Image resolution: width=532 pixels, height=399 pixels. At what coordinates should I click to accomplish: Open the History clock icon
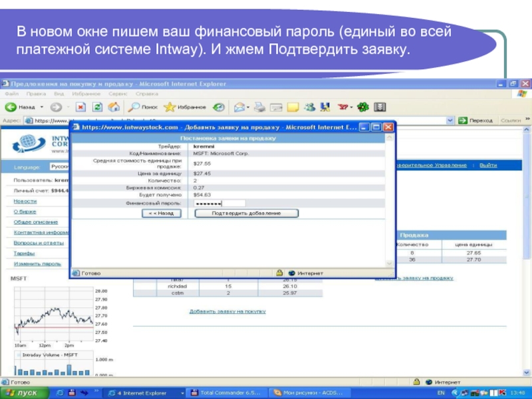click(219, 107)
